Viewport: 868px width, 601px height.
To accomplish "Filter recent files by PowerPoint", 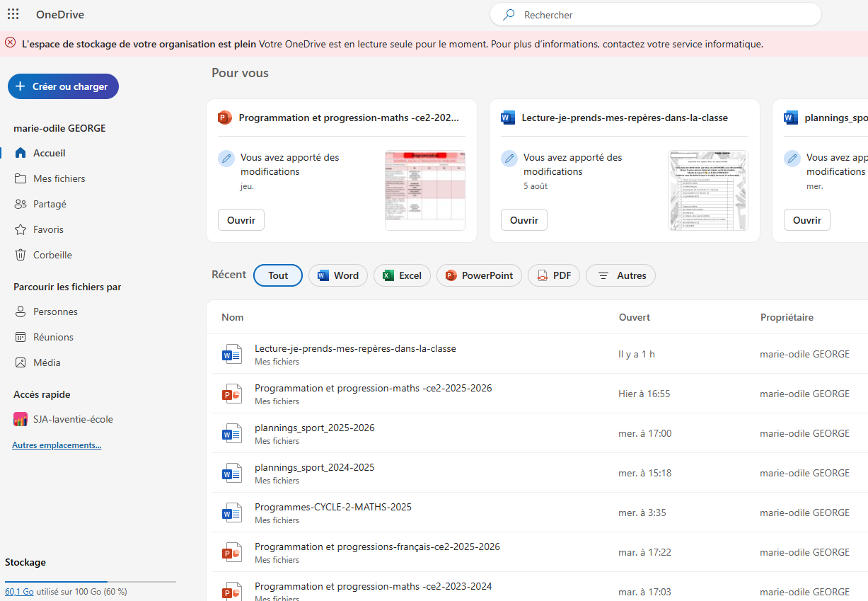I will [x=480, y=275].
